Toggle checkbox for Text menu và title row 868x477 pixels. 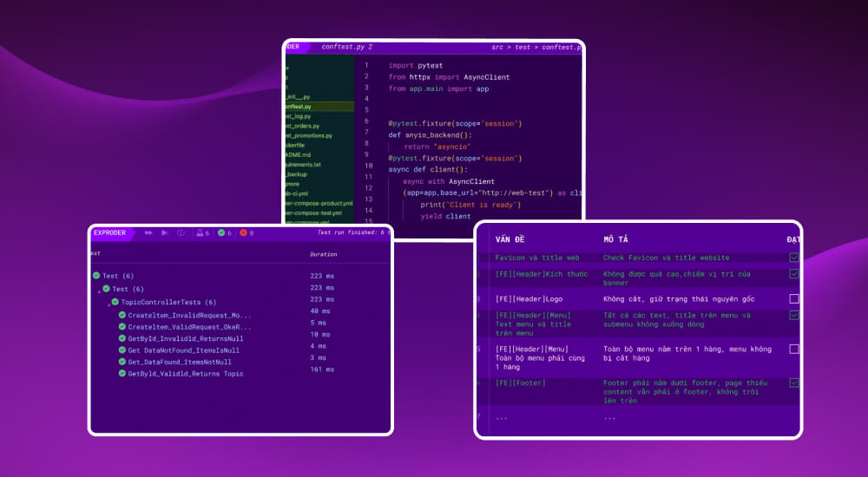[x=794, y=316]
